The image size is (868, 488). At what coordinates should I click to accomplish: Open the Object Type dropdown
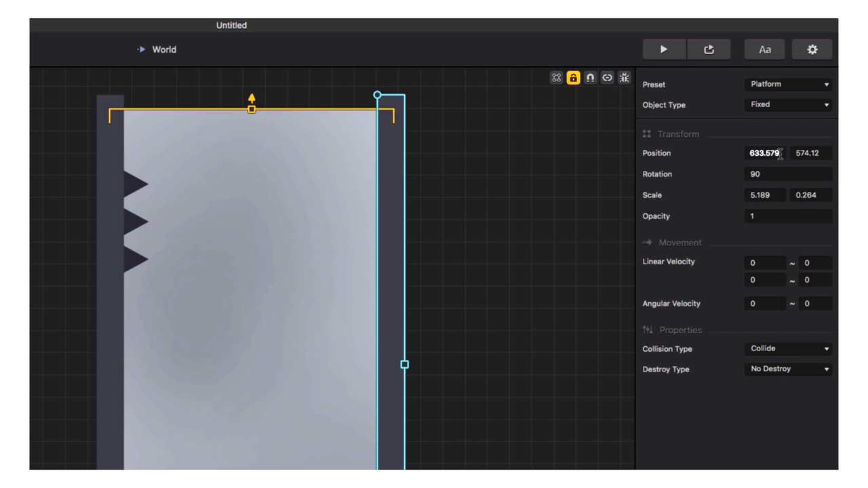coord(788,105)
